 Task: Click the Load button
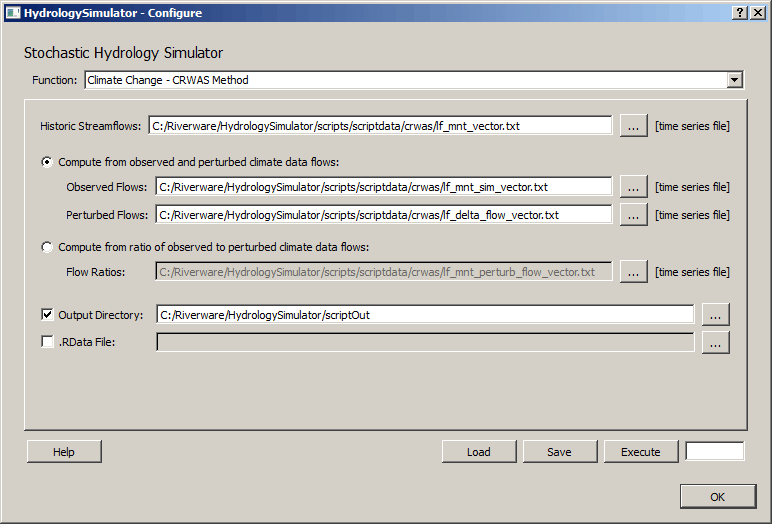(x=479, y=452)
